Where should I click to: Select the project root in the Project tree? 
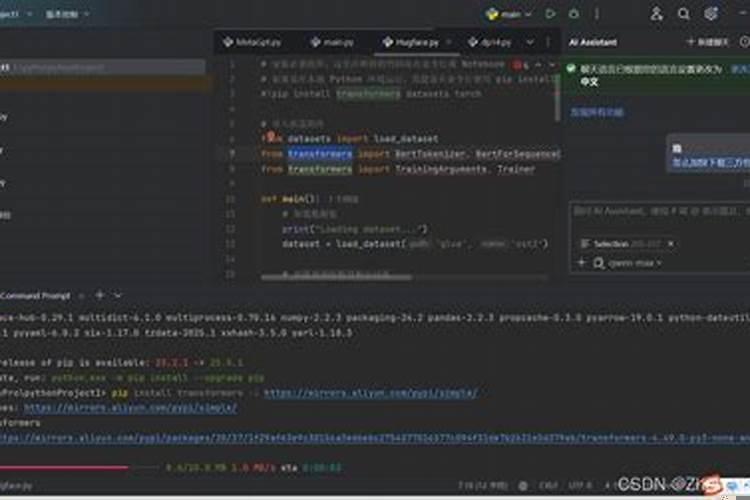[102, 67]
